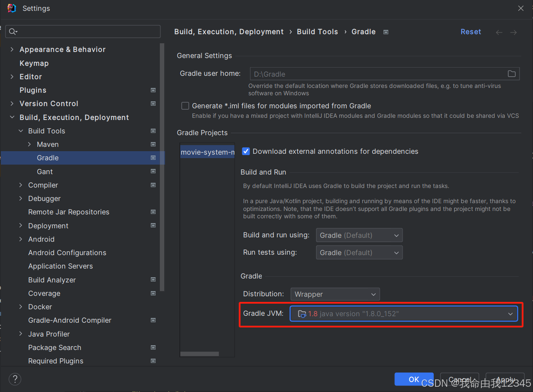Open the Distribution dropdown showing Wrapper
The width and height of the screenshot is (533, 392).
[x=373, y=294]
